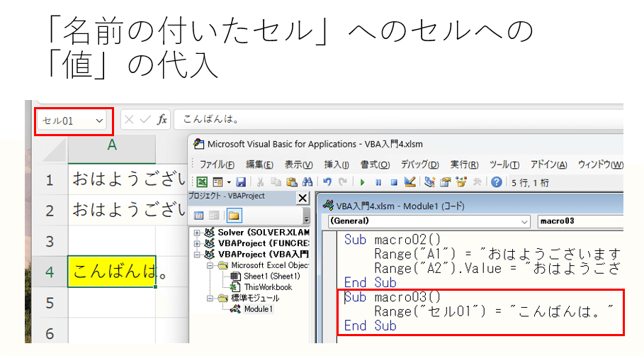Paste from clipboard in VBA toolbar
The image size is (644, 356).
pos(292,182)
